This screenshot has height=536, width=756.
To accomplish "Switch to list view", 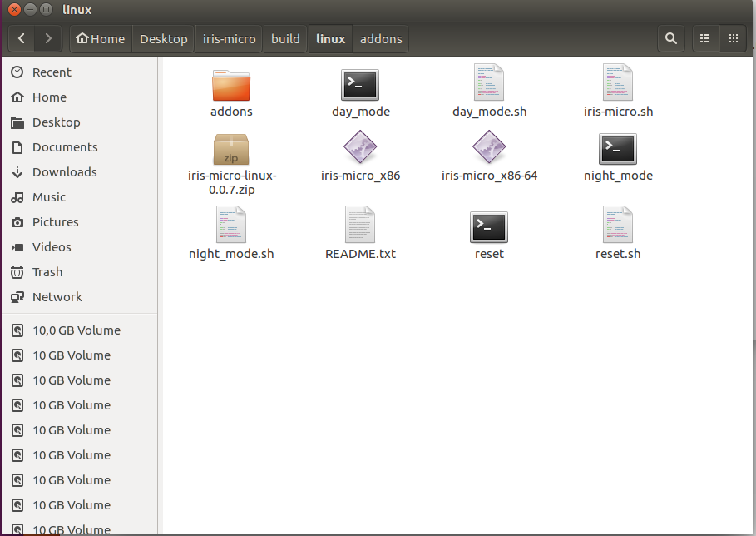I will [705, 38].
